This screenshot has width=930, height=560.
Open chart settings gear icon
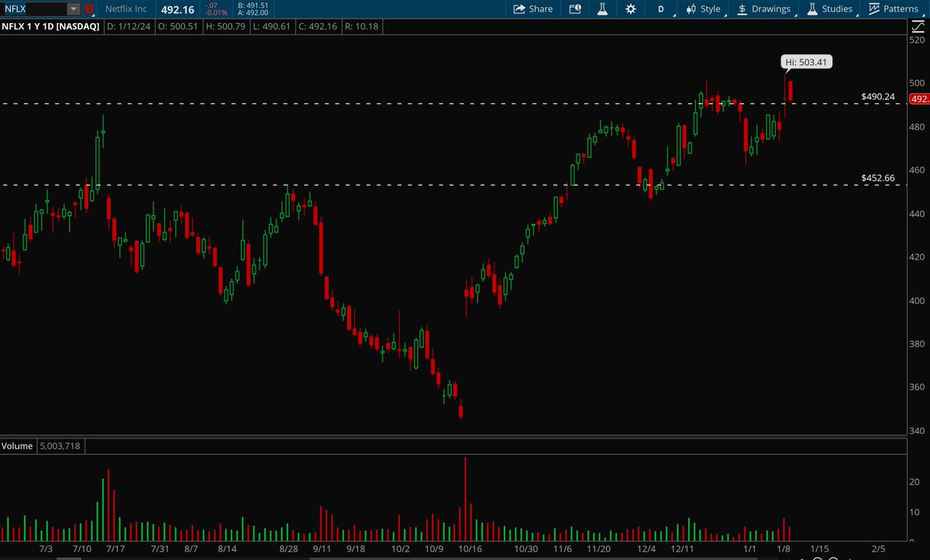click(630, 9)
